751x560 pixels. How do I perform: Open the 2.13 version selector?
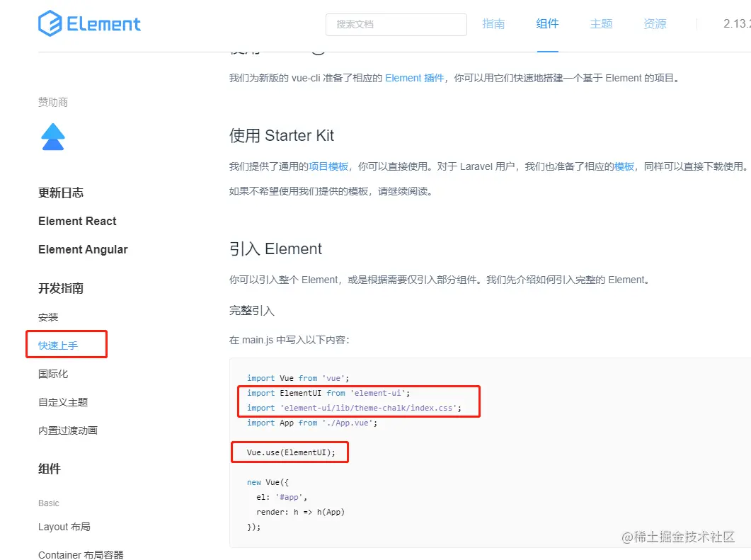[x=737, y=23]
